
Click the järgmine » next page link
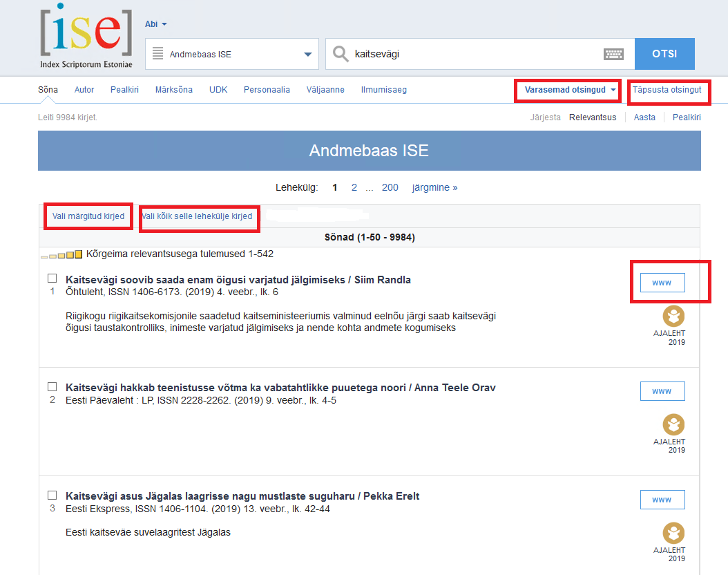(434, 188)
